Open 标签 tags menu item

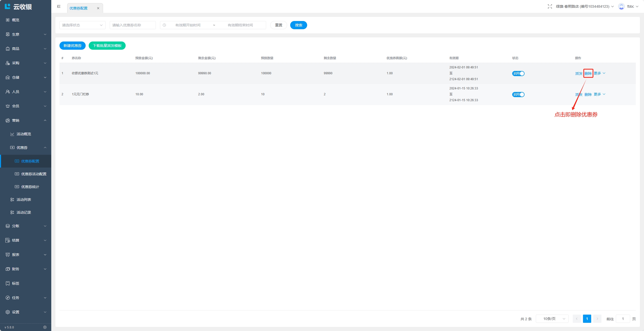pyautogui.click(x=15, y=283)
